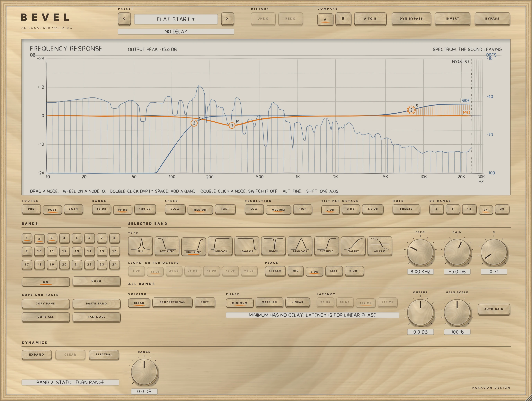Switch compare slot to B
The width and height of the screenshot is (532, 401).
click(x=343, y=19)
